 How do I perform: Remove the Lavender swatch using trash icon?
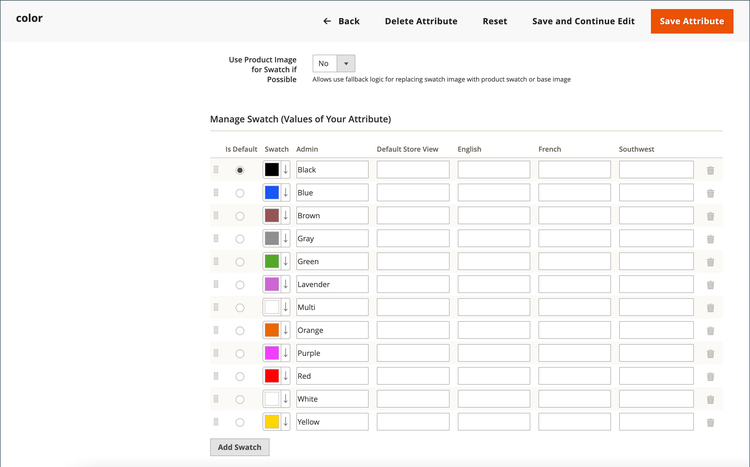(x=710, y=285)
